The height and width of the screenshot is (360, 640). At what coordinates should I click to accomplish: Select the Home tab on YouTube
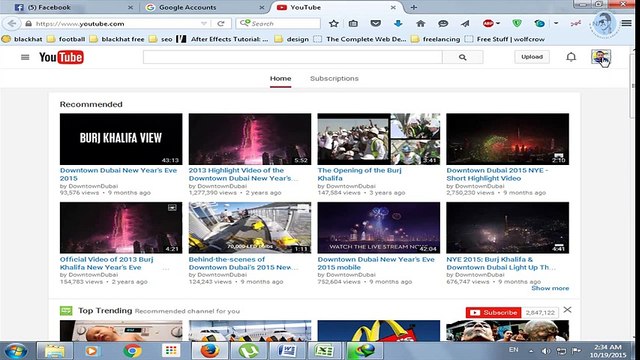click(x=280, y=78)
